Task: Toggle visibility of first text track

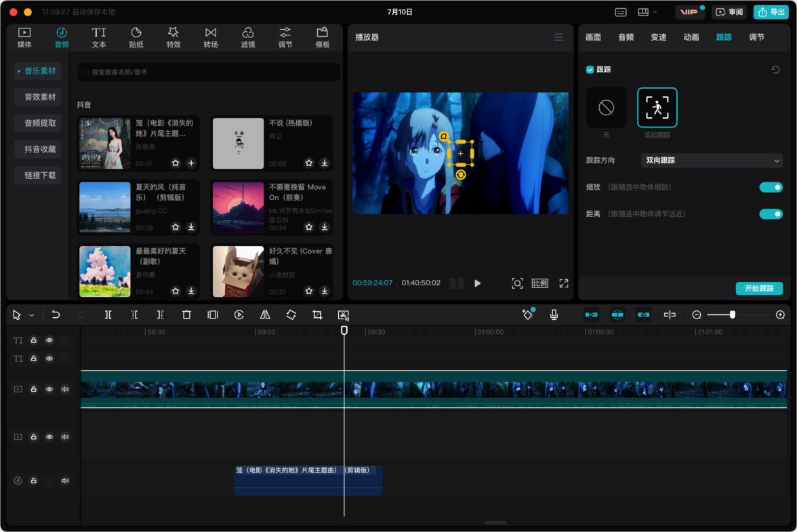Action: 49,340
